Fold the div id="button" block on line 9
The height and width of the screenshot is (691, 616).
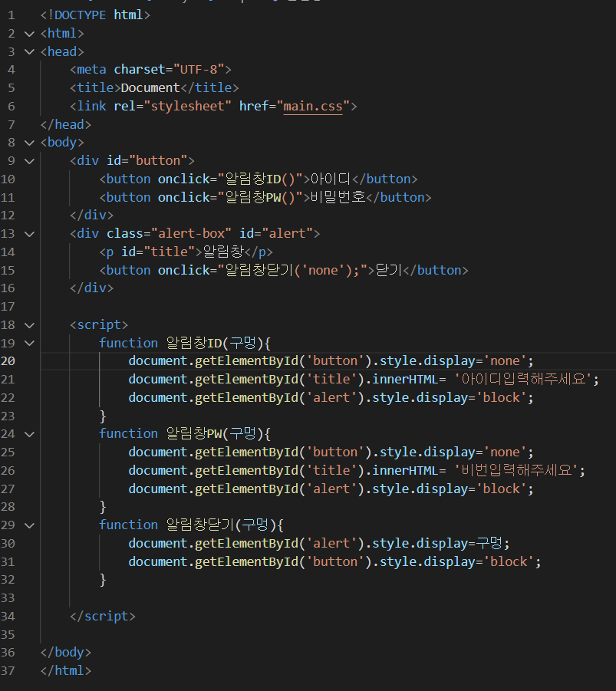29,161
